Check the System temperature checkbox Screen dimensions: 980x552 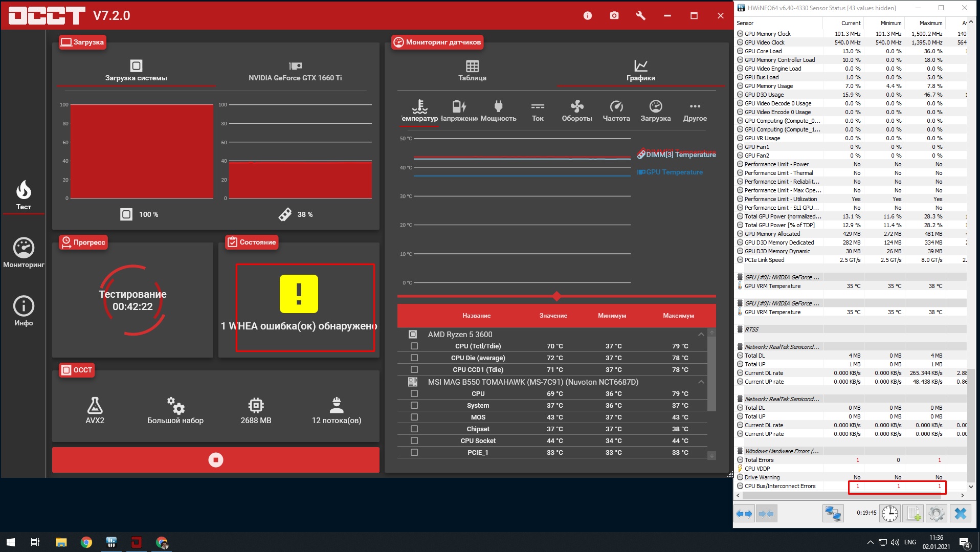[414, 406]
